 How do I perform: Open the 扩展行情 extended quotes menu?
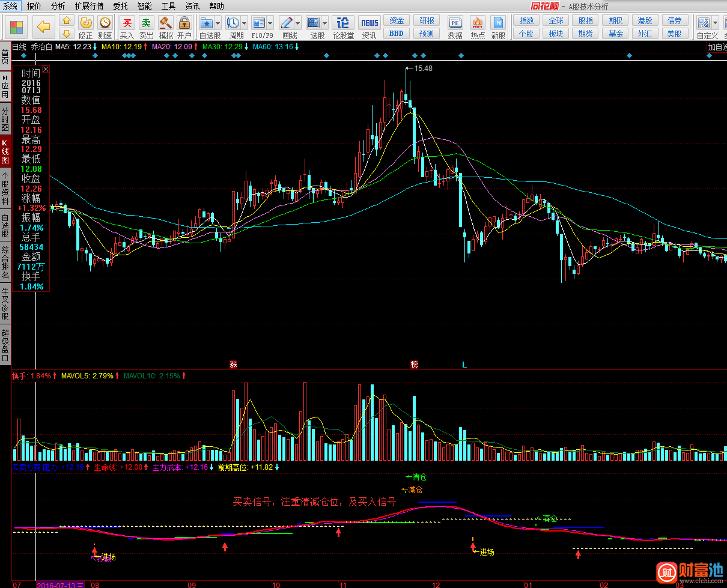[89, 6]
